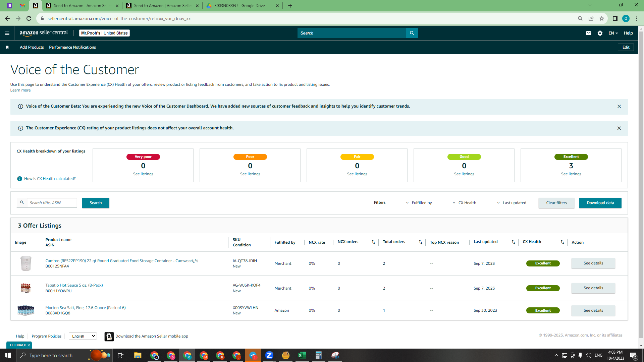Click the Amazon Seller Central logo
Screen dimensions: 644x362
[x=44, y=33]
